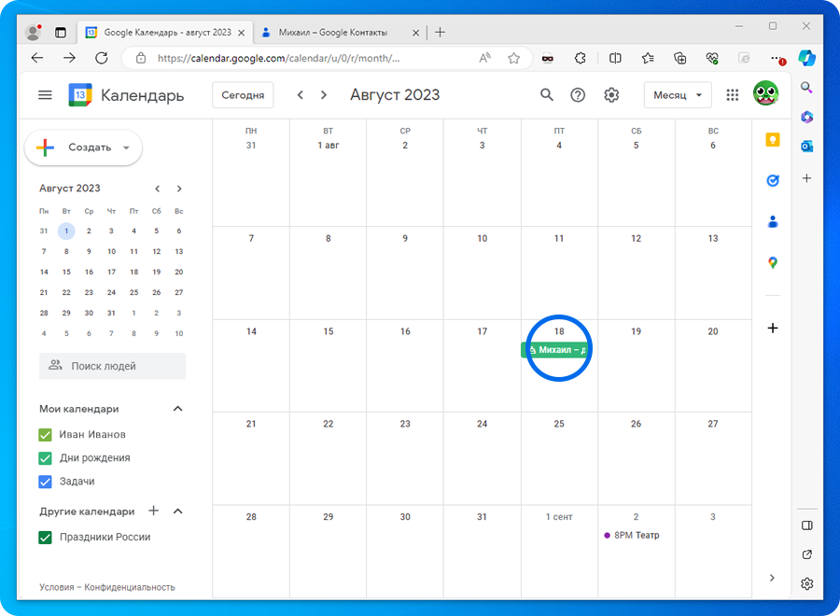Open the Google apps grid icon
This screenshot has height=616, width=840.
click(x=733, y=95)
